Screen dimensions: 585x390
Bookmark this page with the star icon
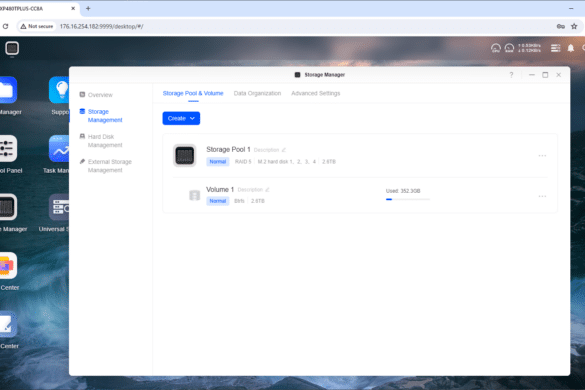[574, 26]
